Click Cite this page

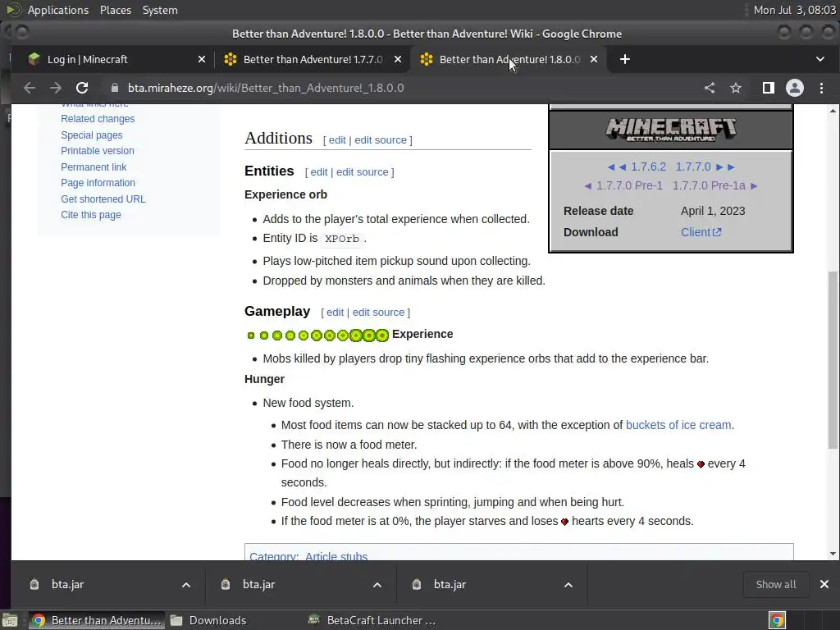tap(91, 215)
